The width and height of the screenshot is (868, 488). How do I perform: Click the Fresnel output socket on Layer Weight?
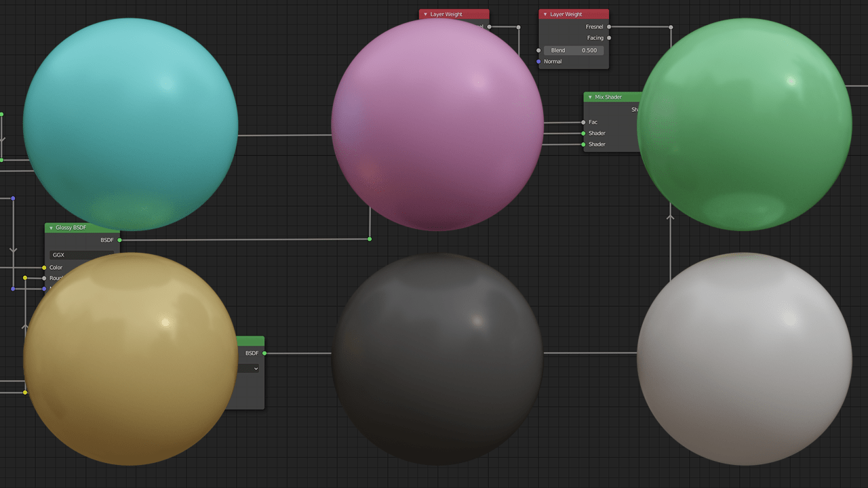click(608, 26)
